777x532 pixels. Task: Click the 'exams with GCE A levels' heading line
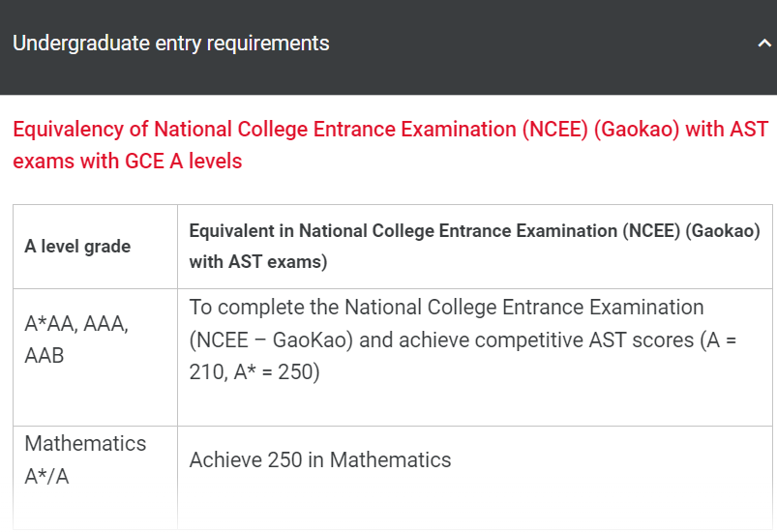coord(128,161)
